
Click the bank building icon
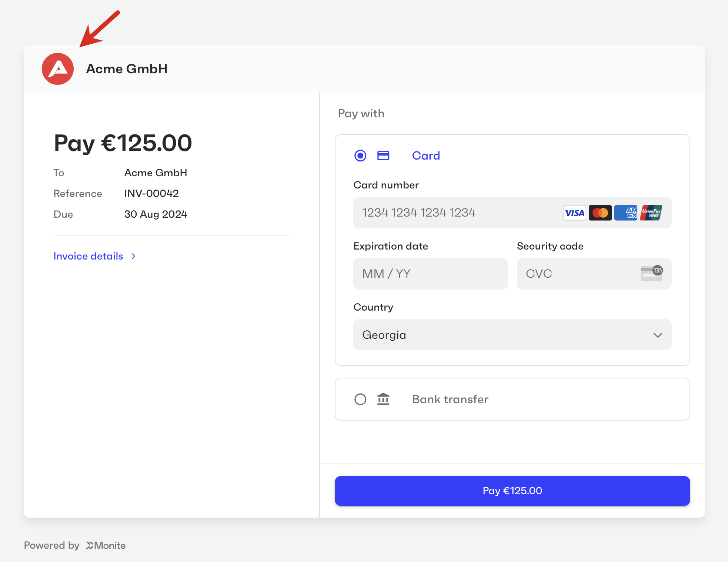[383, 399]
